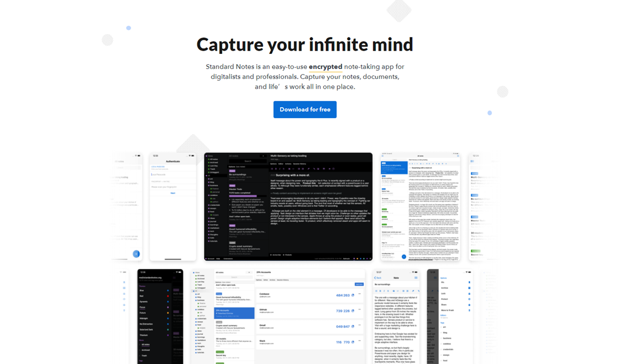This screenshot has height=364, width=621.
Task: Open the underlined encrypted link
Action: (x=325, y=67)
